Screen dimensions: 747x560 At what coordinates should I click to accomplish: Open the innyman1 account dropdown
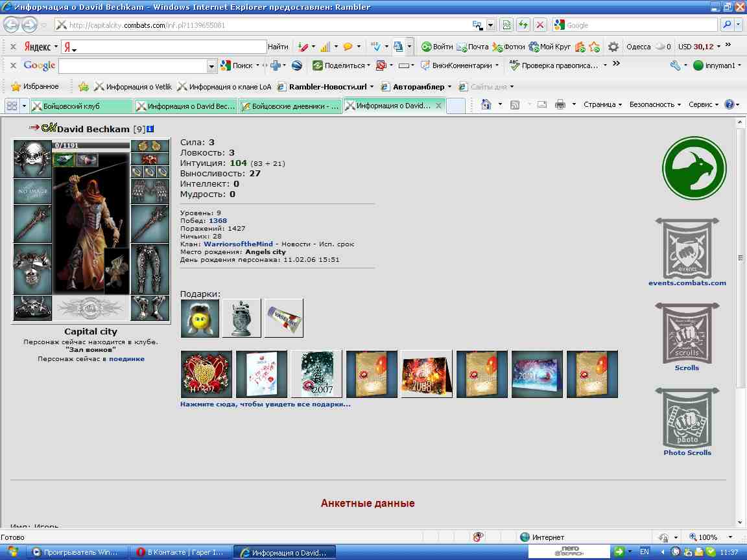click(x=739, y=65)
